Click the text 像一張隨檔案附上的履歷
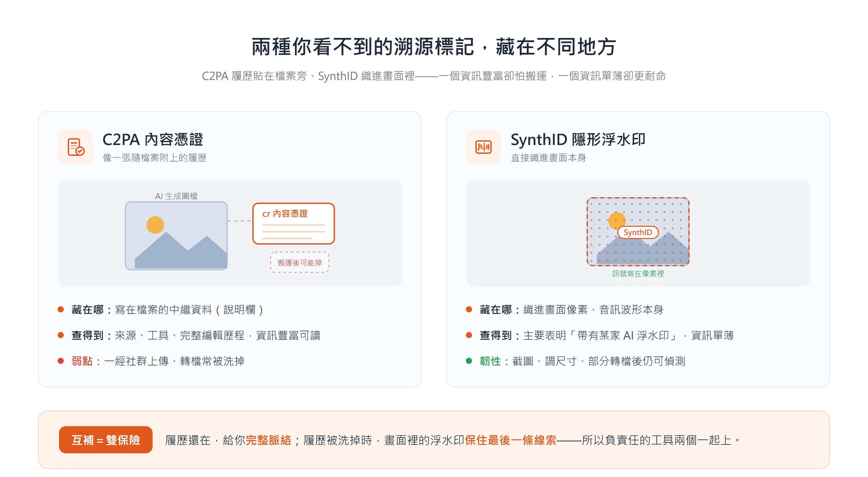 pyautogui.click(x=155, y=158)
